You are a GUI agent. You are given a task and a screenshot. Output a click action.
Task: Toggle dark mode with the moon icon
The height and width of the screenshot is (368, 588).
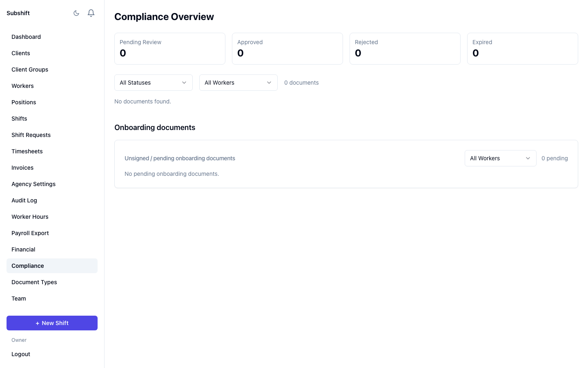pyautogui.click(x=76, y=13)
